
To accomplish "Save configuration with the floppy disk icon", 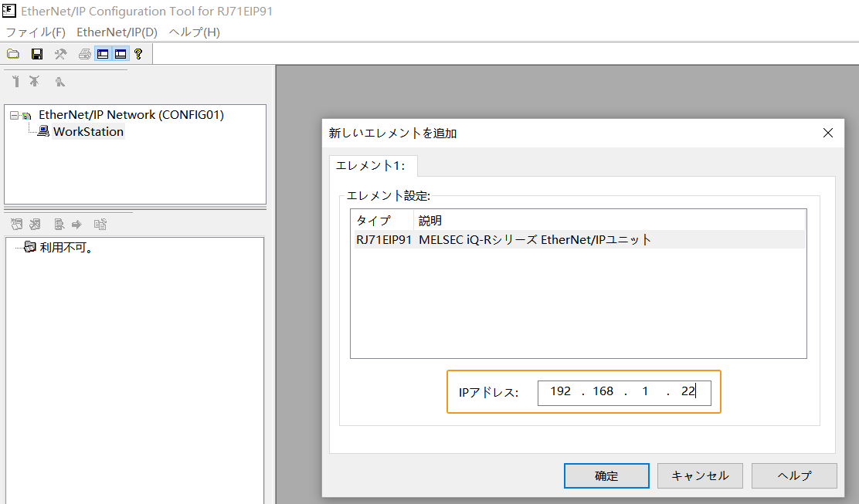I will pos(37,53).
